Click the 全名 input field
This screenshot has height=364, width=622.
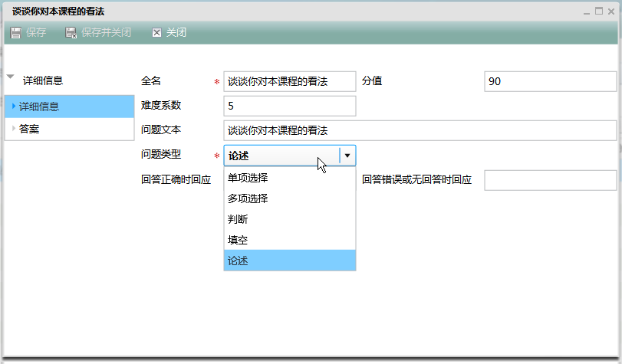click(290, 81)
